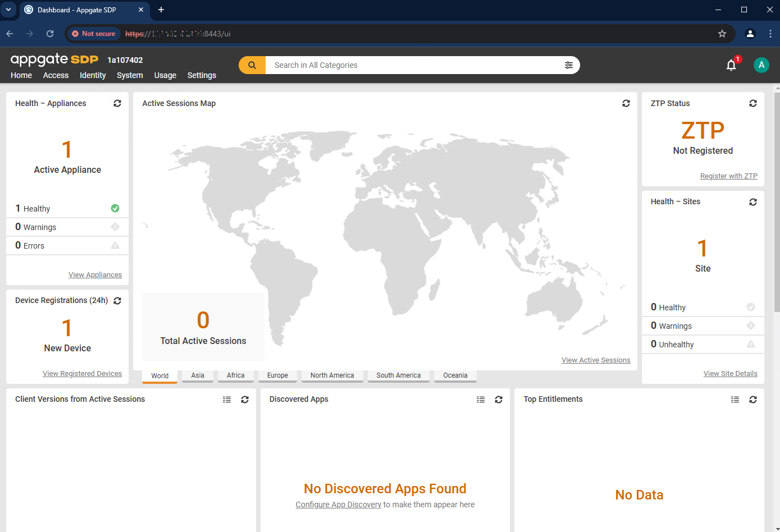
Task: Click the Register with ZTP link
Action: [728, 176]
